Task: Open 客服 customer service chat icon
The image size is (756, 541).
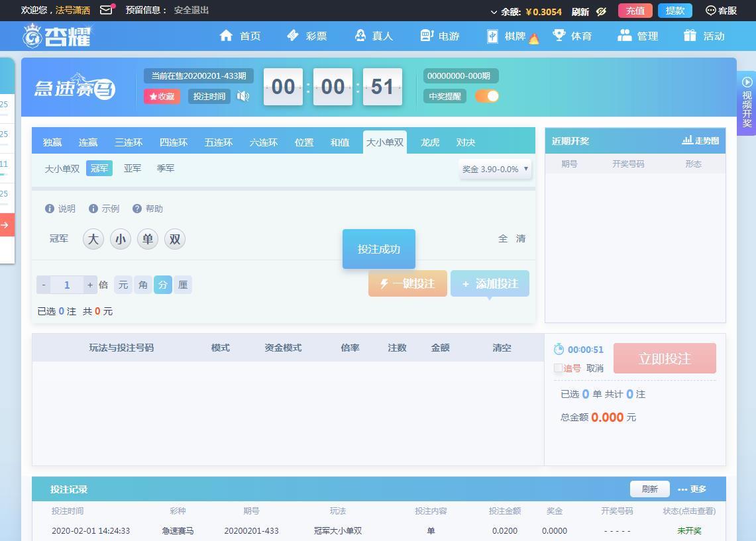Action: 721,11
